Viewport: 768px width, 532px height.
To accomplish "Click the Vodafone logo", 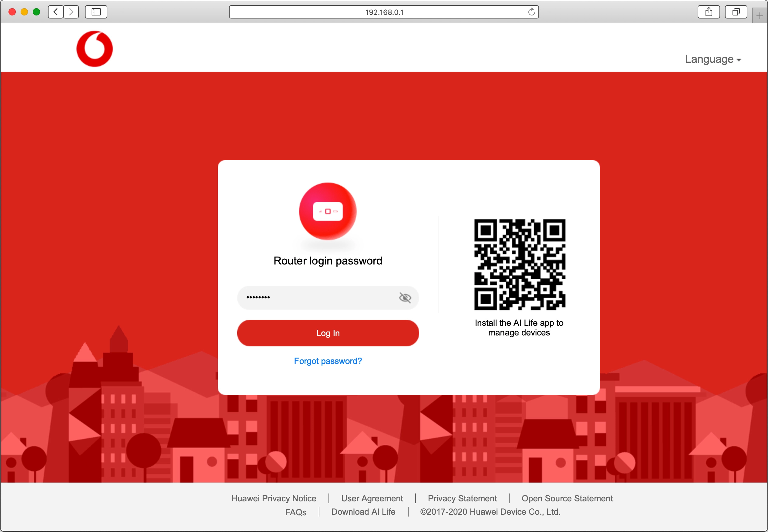I will tap(95, 49).
